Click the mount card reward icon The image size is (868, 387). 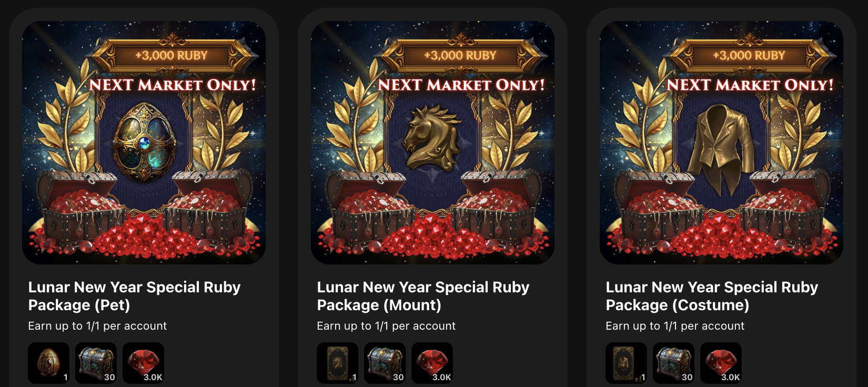pos(337,363)
